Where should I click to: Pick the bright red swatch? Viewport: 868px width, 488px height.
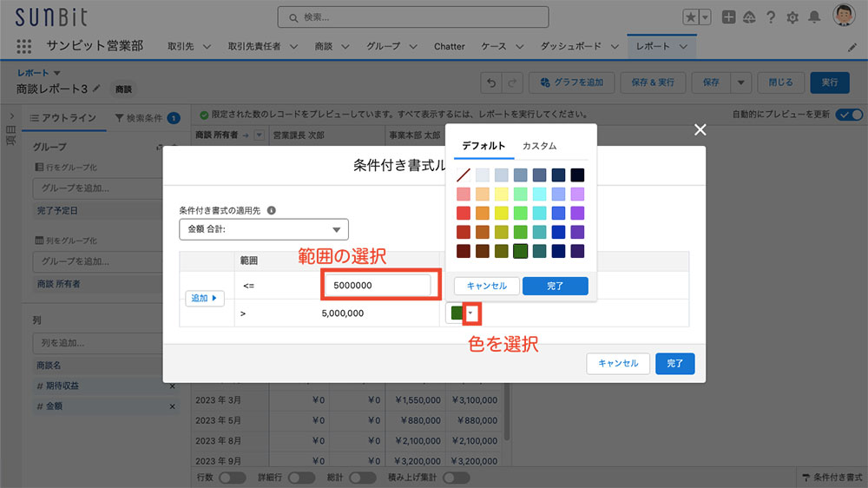click(x=464, y=213)
